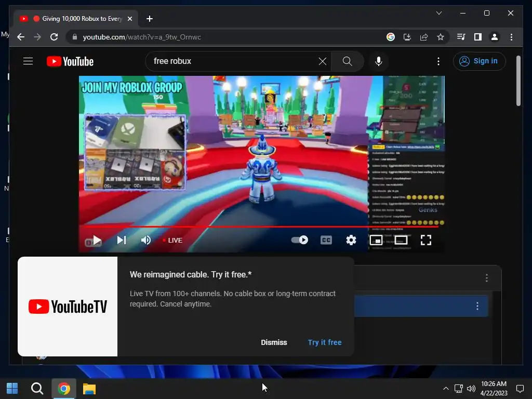Click the page vertical scrollbar
532x399 pixels.
[518, 81]
